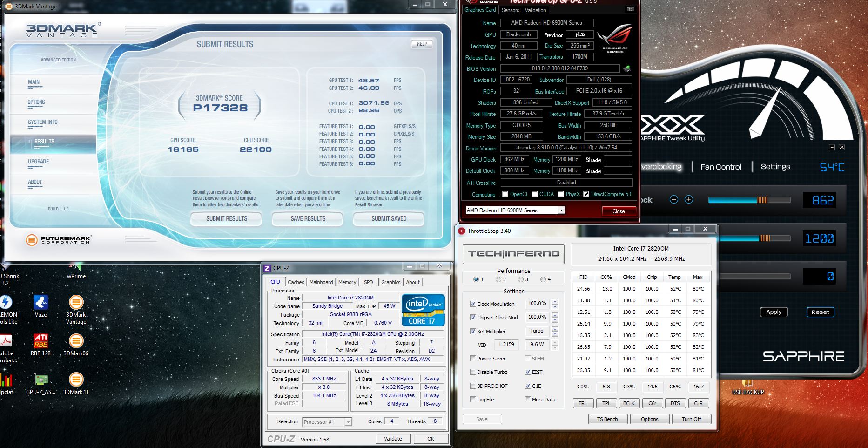Open the CPU-Z Mainboard tab

click(x=321, y=282)
